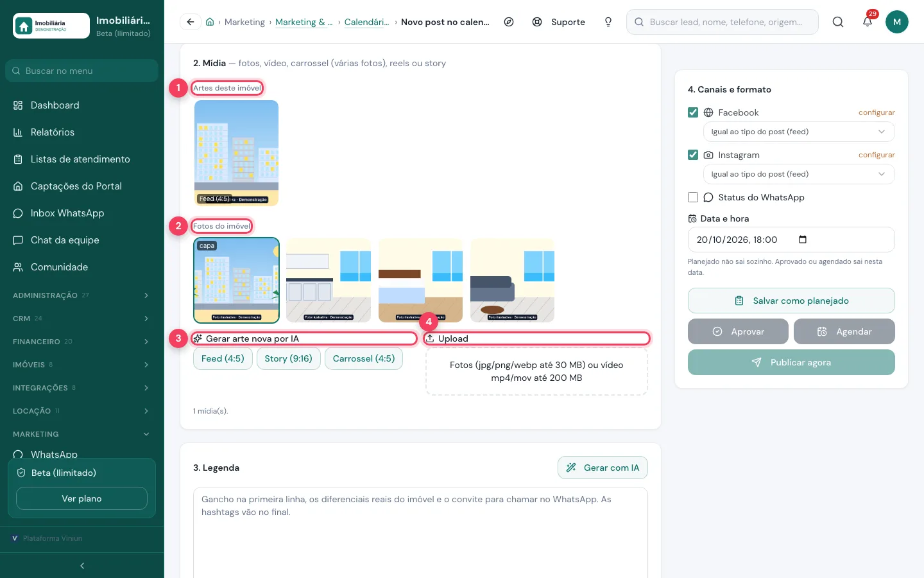
Task: Uncheck the Instagram channel checkbox
Action: coord(693,155)
